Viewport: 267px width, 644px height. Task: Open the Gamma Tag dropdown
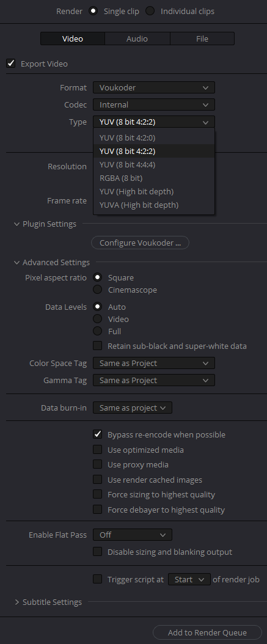tap(153, 380)
